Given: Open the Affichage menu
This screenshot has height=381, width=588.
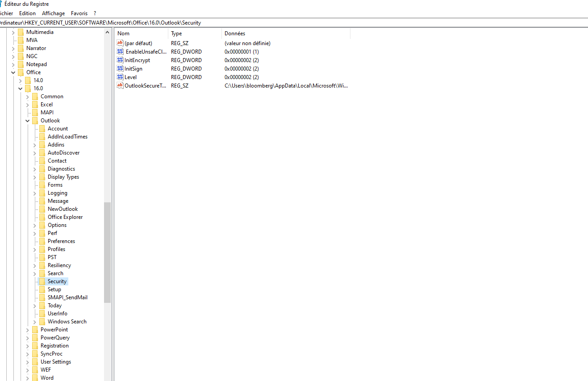Looking at the screenshot, I should tap(54, 13).
